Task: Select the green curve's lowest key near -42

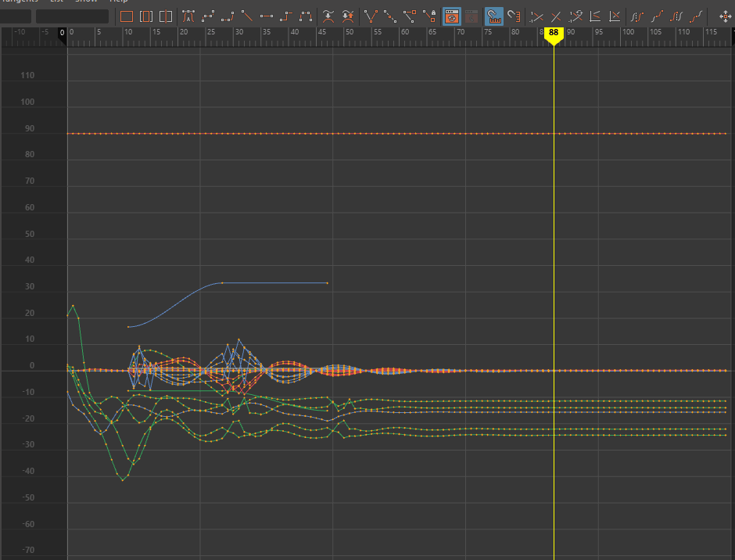Action: tap(123, 479)
